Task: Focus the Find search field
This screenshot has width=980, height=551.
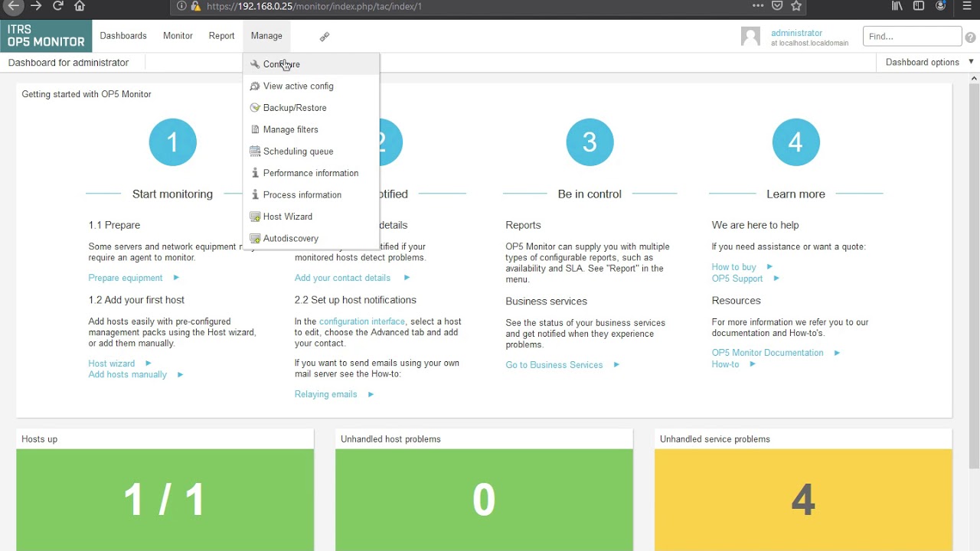Action: [x=912, y=36]
